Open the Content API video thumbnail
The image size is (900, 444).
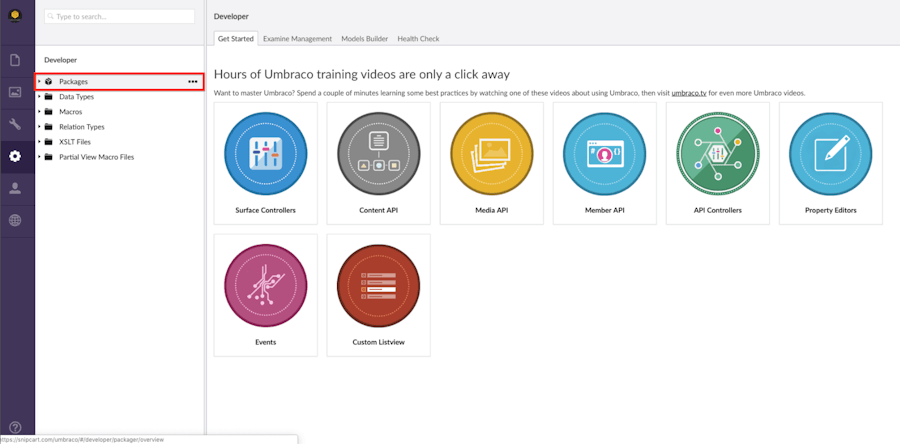pyautogui.click(x=378, y=153)
